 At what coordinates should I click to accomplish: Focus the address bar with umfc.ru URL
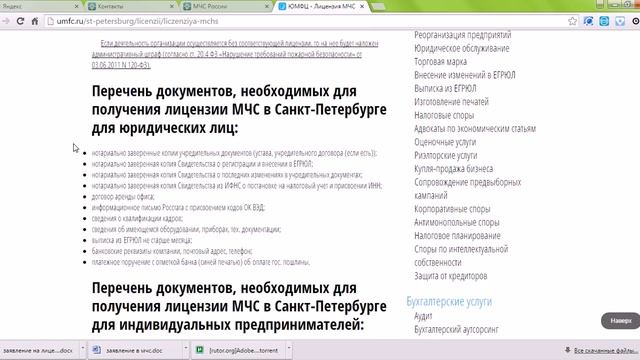tap(306, 21)
